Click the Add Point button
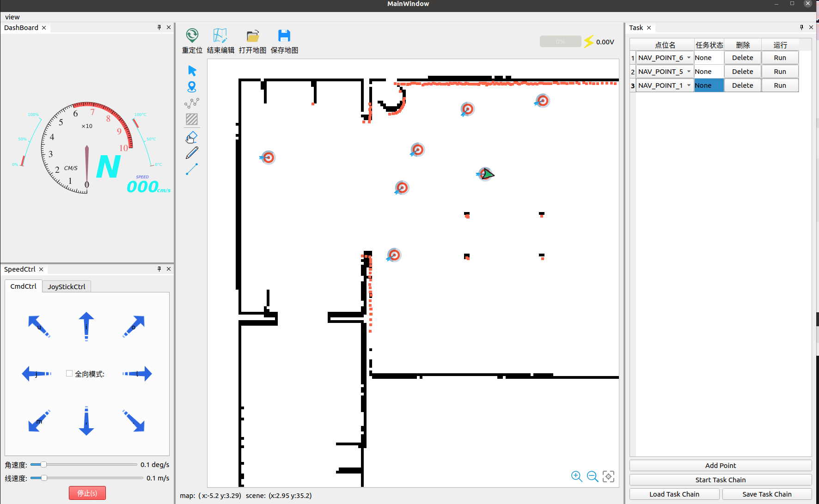This screenshot has height=504, width=819. click(720, 465)
